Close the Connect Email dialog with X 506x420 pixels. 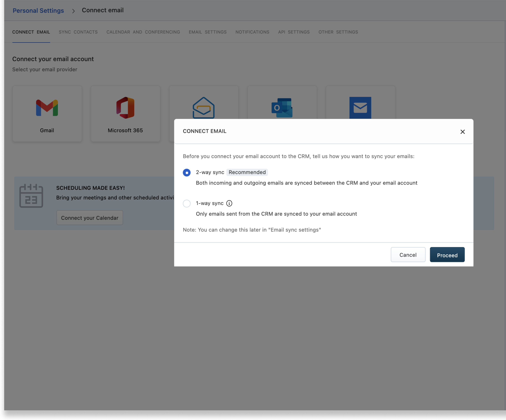coord(462,132)
